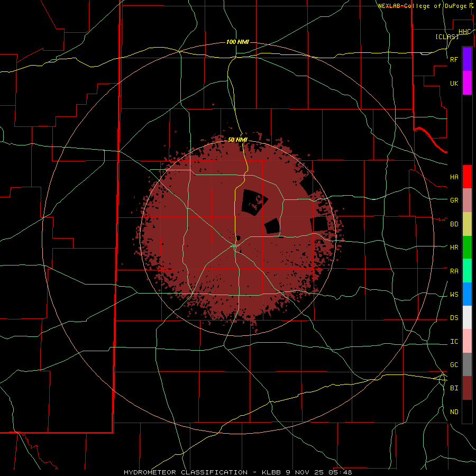Click the HR green legend swatch
The image size is (476, 476).
467,248
